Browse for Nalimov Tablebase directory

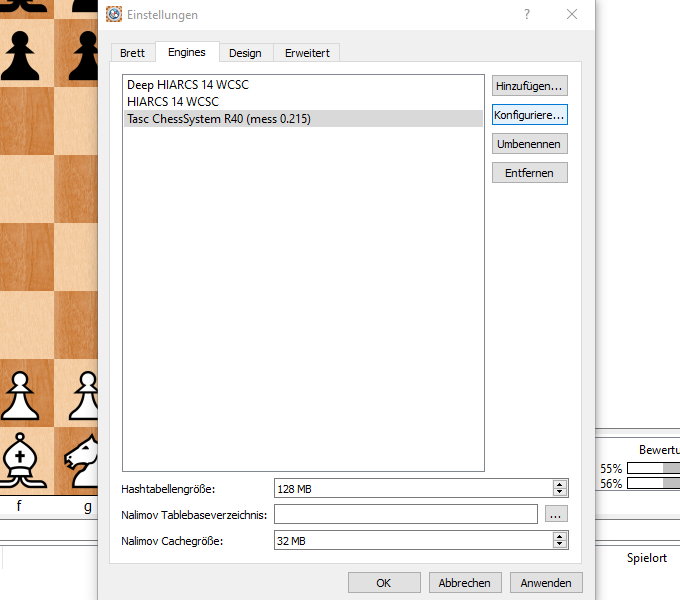[x=556, y=514]
